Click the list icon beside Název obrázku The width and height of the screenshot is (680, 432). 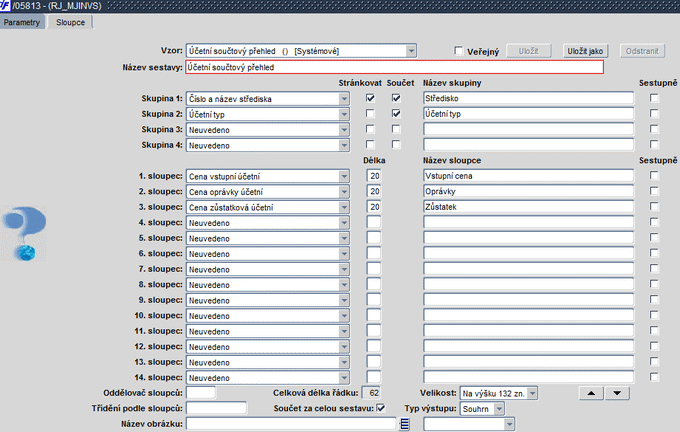click(405, 424)
